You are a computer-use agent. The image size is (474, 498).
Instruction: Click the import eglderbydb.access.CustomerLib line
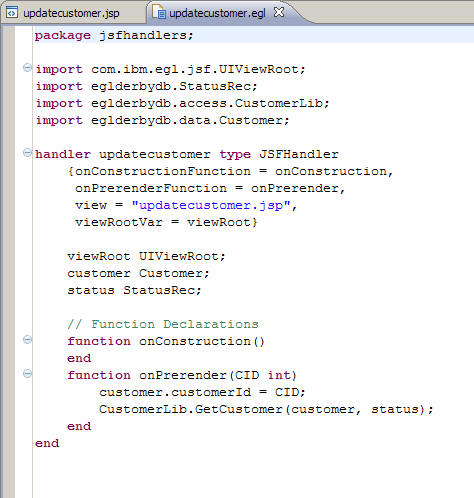click(x=182, y=104)
